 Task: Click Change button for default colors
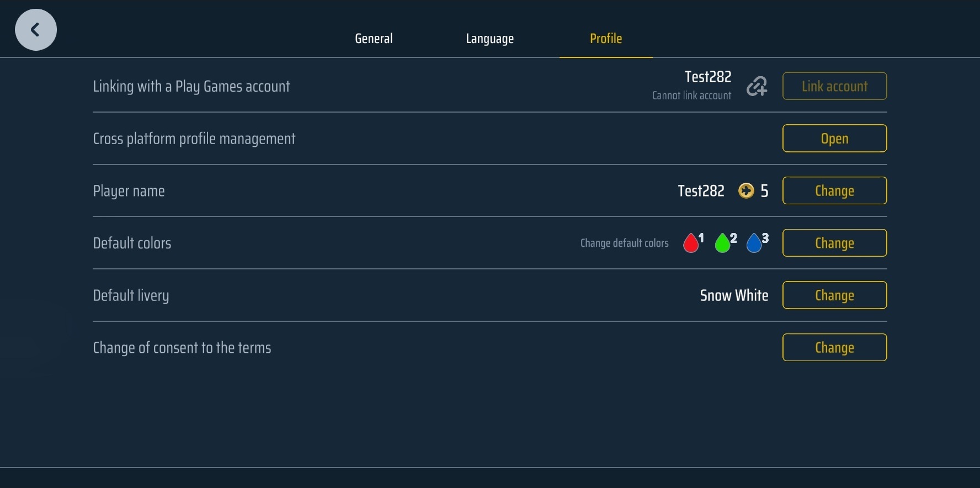coord(834,243)
